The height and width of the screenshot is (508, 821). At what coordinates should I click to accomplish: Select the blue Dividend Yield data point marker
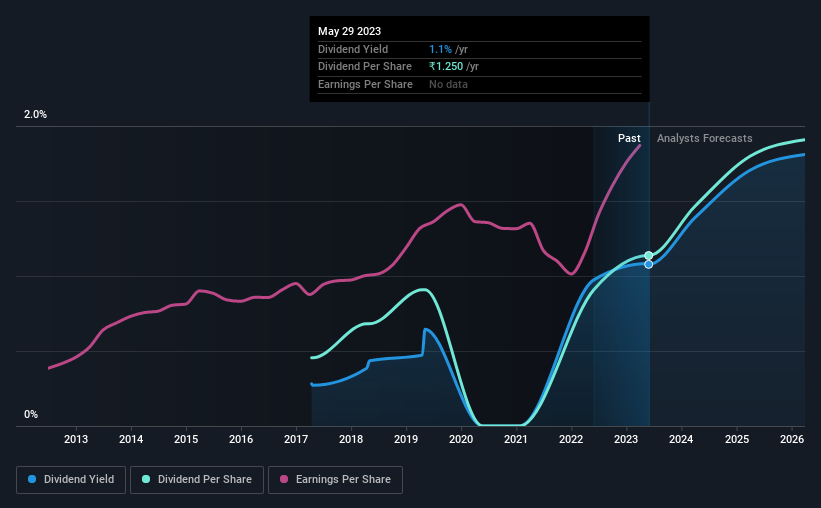(x=649, y=264)
